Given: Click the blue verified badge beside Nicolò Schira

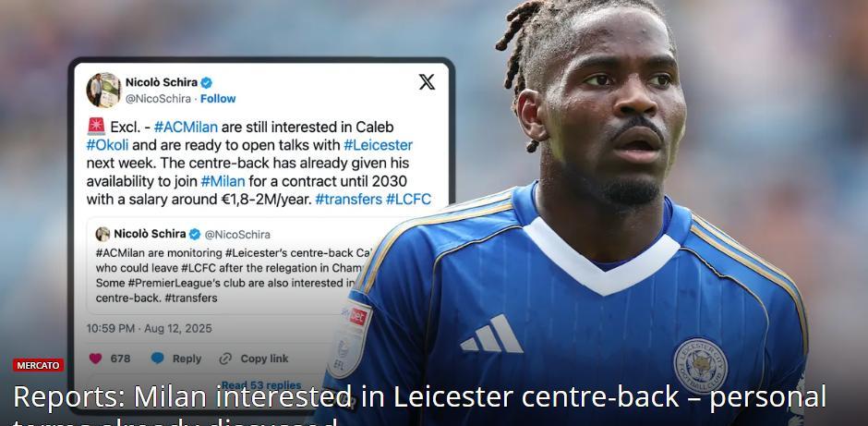Looking at the screenshot, I should [207, 82].
